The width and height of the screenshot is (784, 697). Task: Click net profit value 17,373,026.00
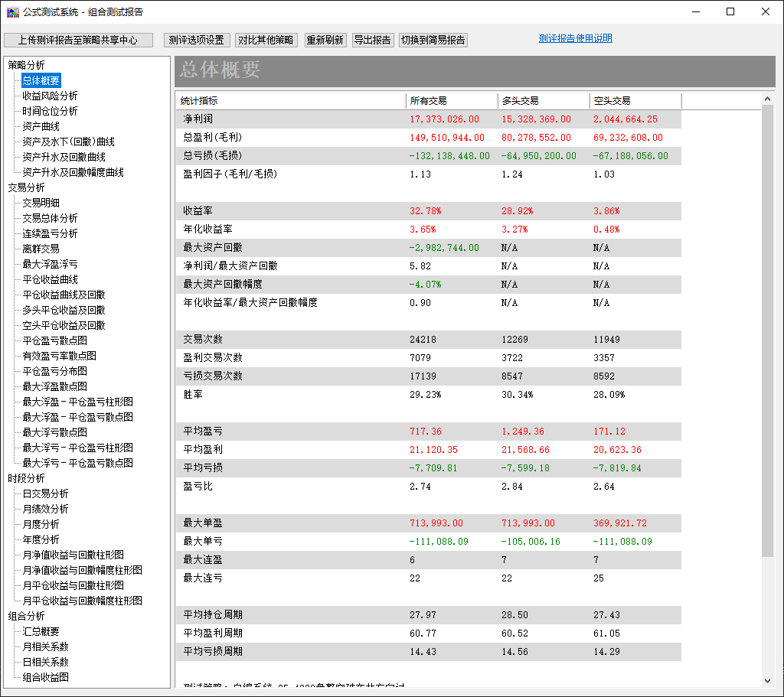(x=444, y=119)
